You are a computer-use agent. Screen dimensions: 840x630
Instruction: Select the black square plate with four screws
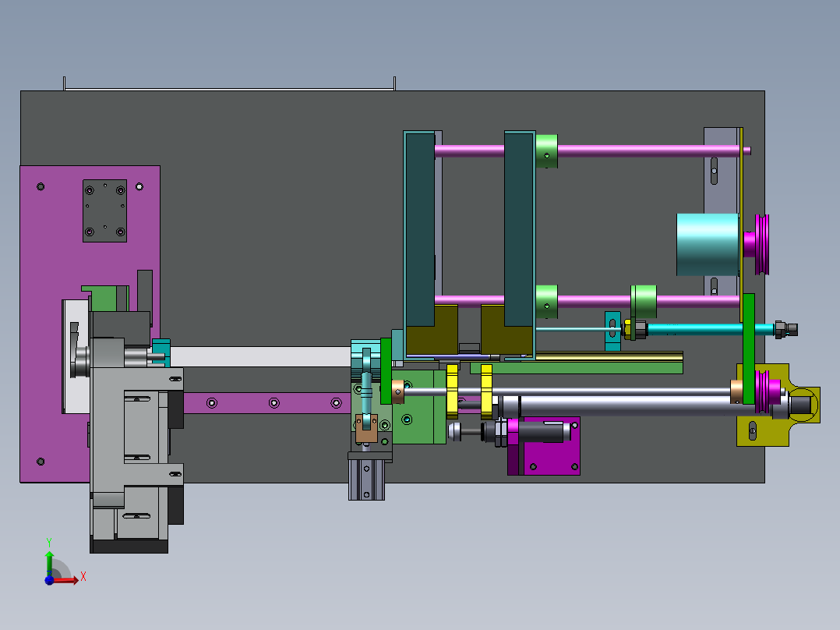tap(105, 211)
